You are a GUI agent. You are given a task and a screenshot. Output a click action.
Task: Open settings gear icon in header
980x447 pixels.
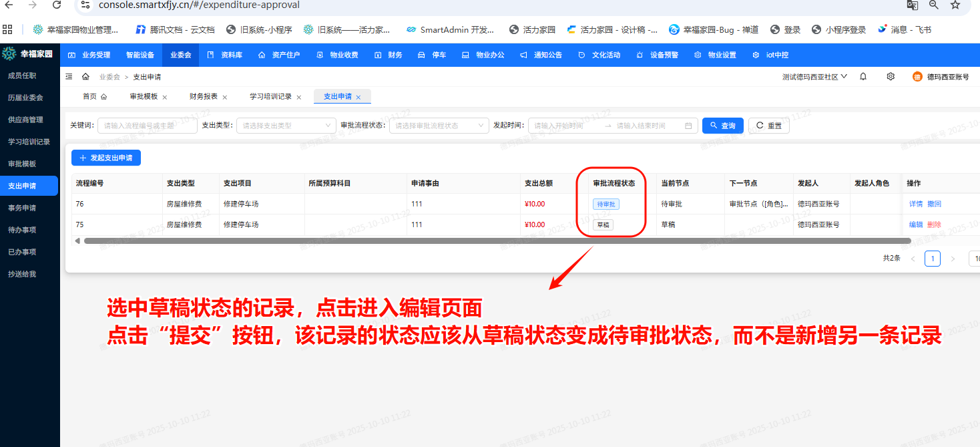891,77
